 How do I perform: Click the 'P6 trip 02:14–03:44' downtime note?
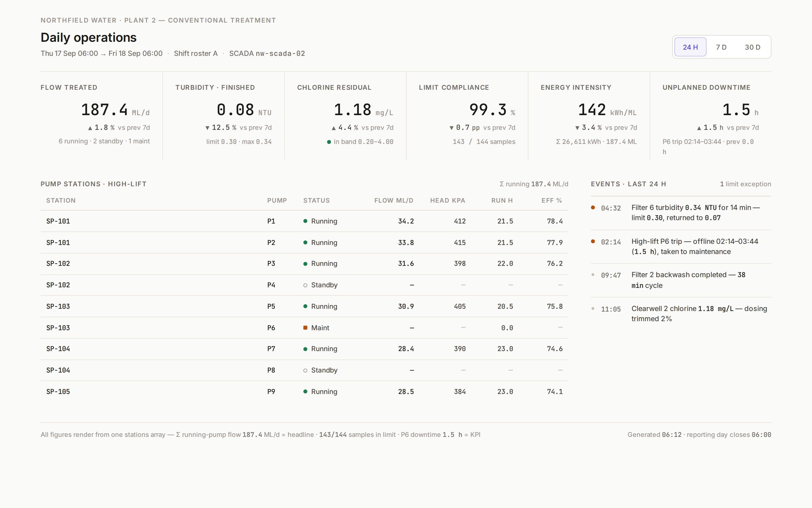tap(692, 142)
